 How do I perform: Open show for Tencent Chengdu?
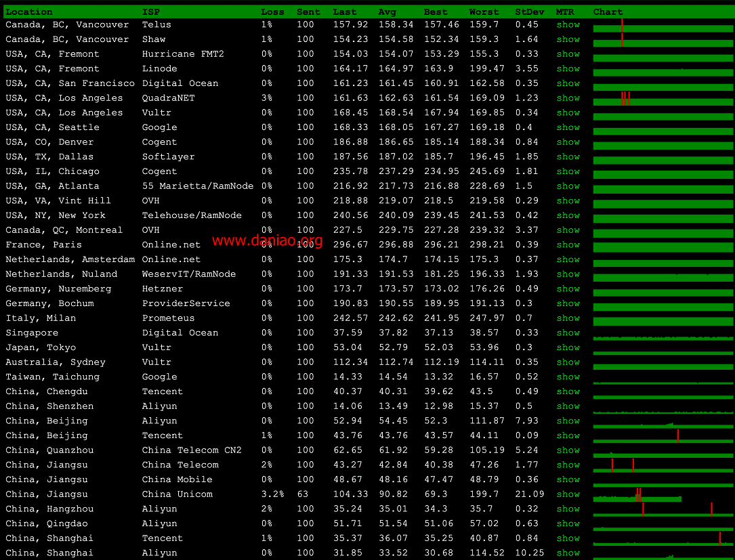click(x=568, y=392)
